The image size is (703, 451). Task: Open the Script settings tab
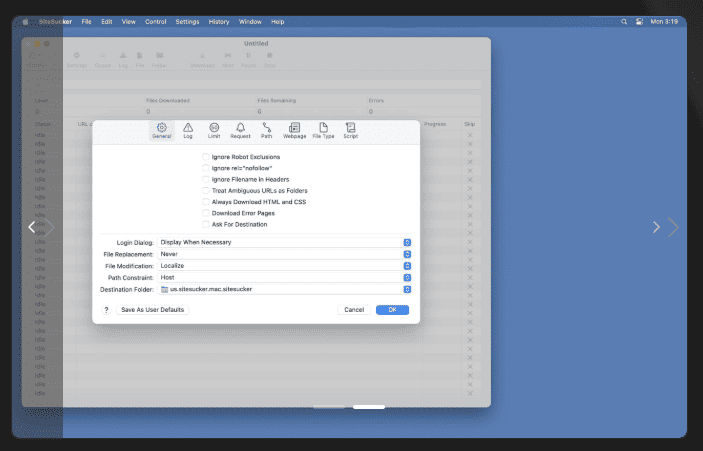[351, 130]
